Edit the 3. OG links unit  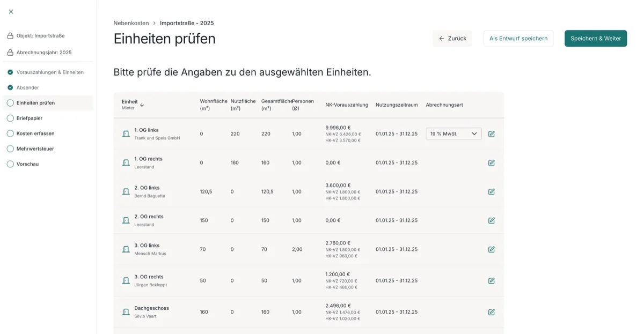492,249
